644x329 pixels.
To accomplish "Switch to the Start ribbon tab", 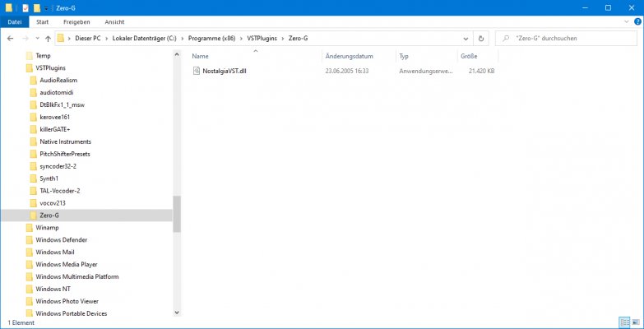I will coord(42,21).
